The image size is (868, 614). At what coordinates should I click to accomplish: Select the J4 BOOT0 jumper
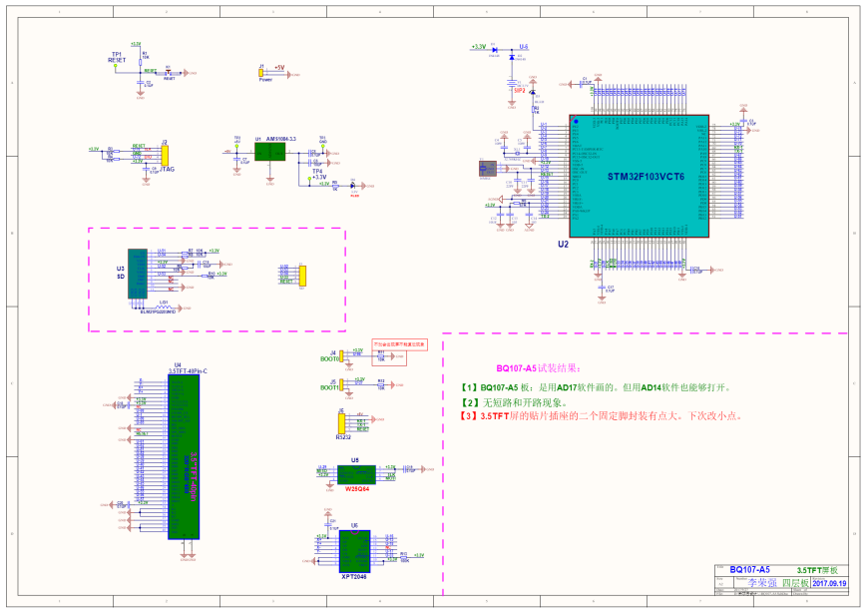341,355
